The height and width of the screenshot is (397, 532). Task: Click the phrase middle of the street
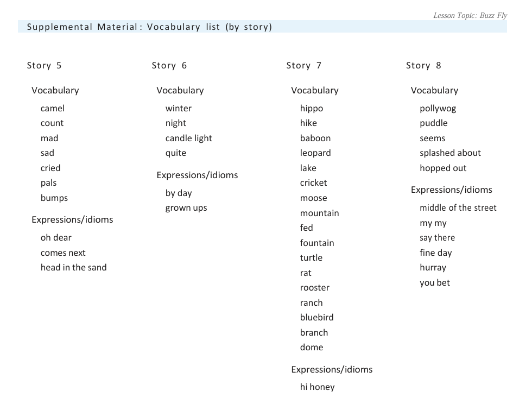[x=458, y=208]
